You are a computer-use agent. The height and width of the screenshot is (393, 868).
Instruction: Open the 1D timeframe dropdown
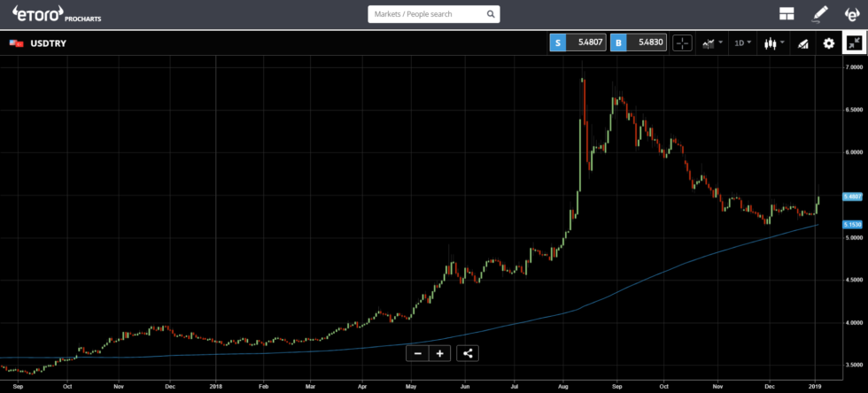741,42
